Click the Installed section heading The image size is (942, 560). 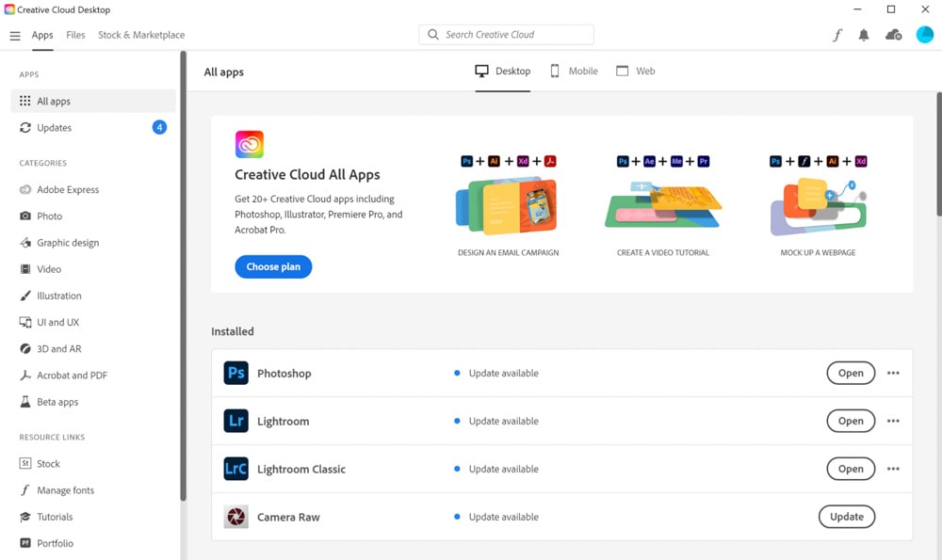[233, 331]
